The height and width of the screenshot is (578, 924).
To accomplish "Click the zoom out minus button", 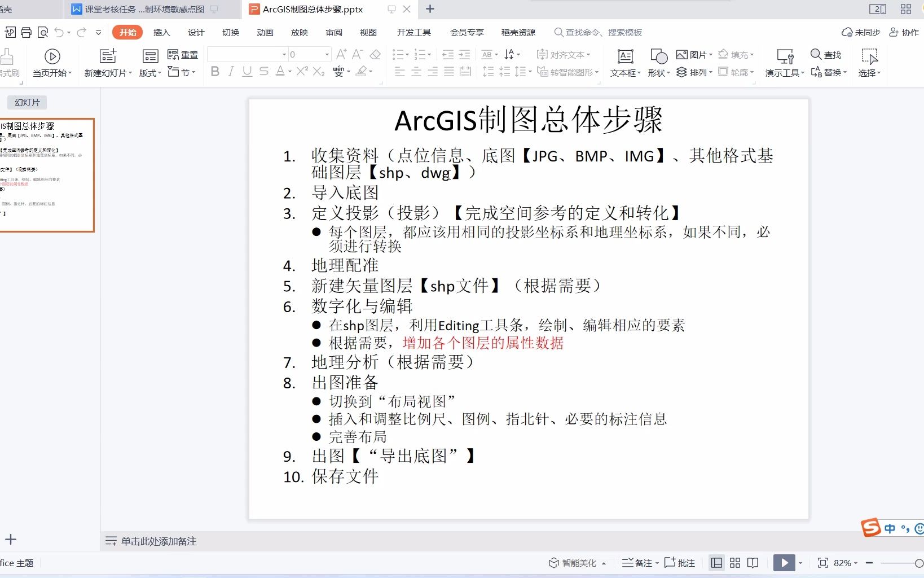I will 869,563.
